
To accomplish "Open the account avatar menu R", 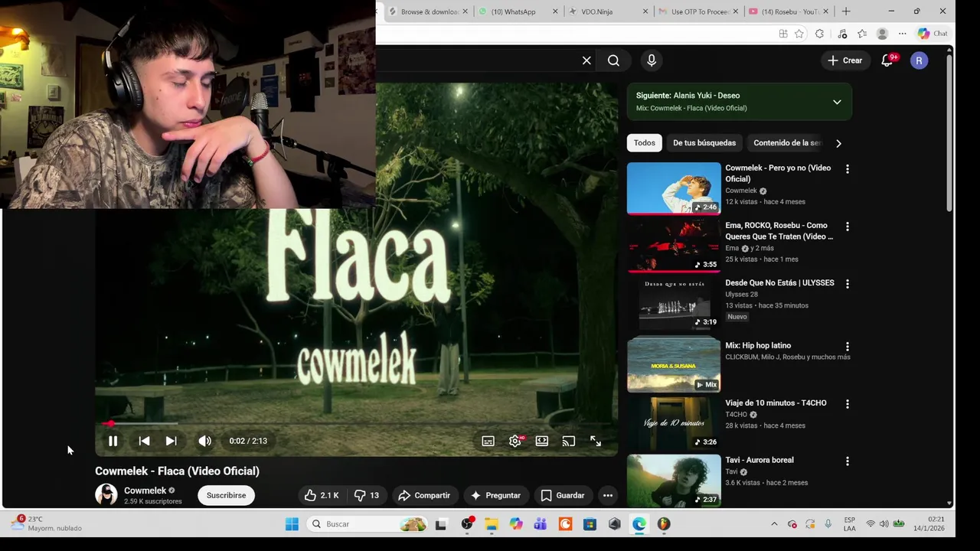I will point(920,60).
